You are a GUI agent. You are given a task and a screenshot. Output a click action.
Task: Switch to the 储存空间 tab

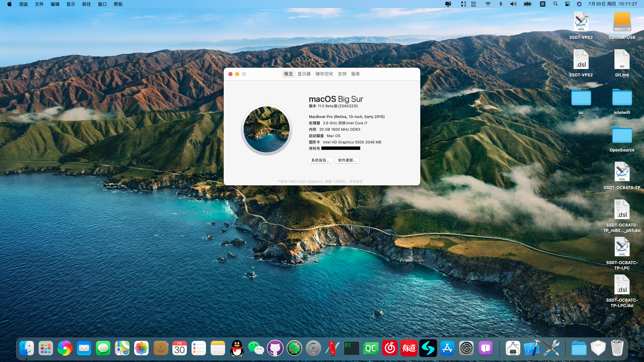click(x=324, y=74)
